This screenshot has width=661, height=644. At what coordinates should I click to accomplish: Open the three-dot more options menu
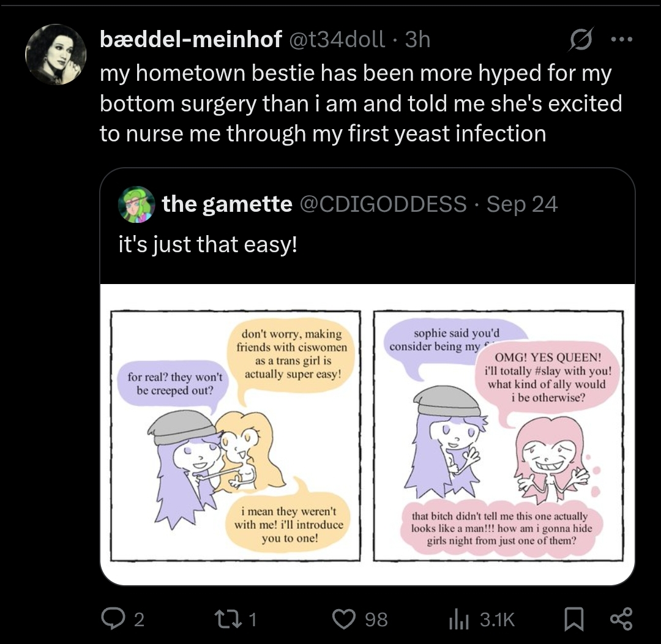pyautogui.click(x=621, y=39)
